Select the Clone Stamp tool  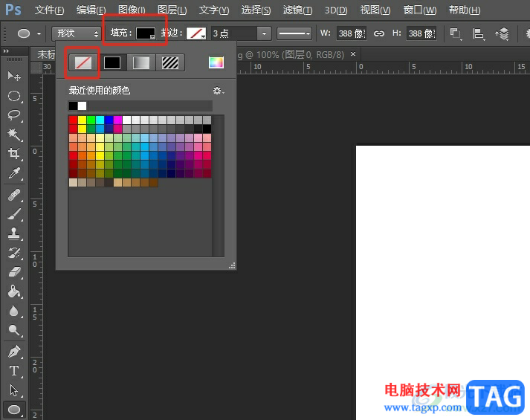[14, 233]
